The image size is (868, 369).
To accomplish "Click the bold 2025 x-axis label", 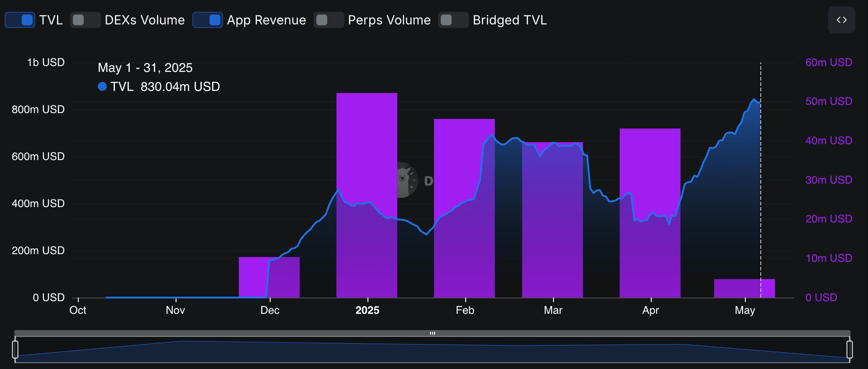I will point(367,310).
